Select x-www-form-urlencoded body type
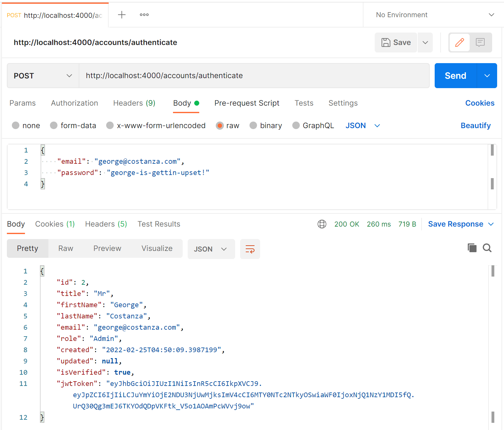 tap(156, 126)
